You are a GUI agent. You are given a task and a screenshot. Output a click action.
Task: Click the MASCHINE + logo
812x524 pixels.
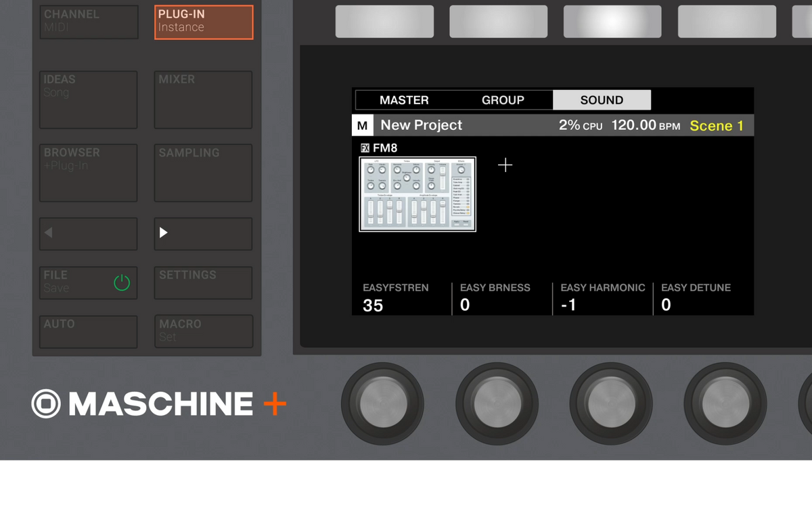click(159, 404)
